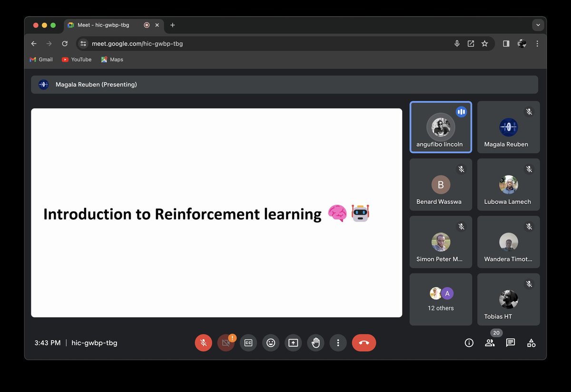
Task: Click the participant count badge showing 20
Action: tap(496, 333)
